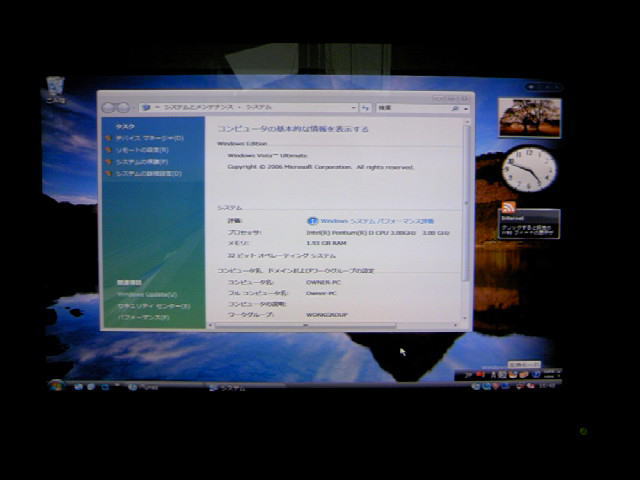Click the GB RAM memory value
Screen dimensions: 640x480
coord(326,243)
